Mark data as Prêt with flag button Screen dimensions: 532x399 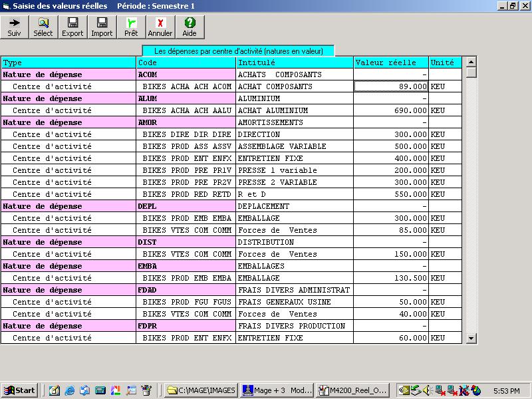tap(131, 27)
